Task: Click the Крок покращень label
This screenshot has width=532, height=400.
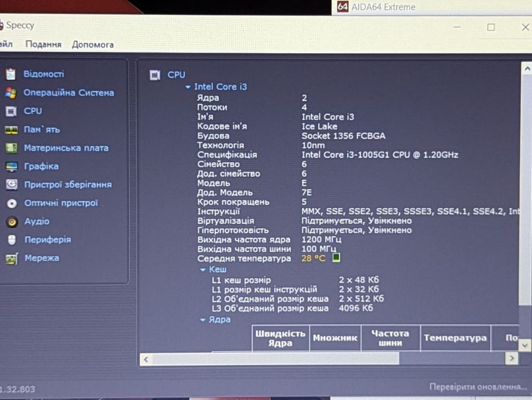Action: coord(233,202)
